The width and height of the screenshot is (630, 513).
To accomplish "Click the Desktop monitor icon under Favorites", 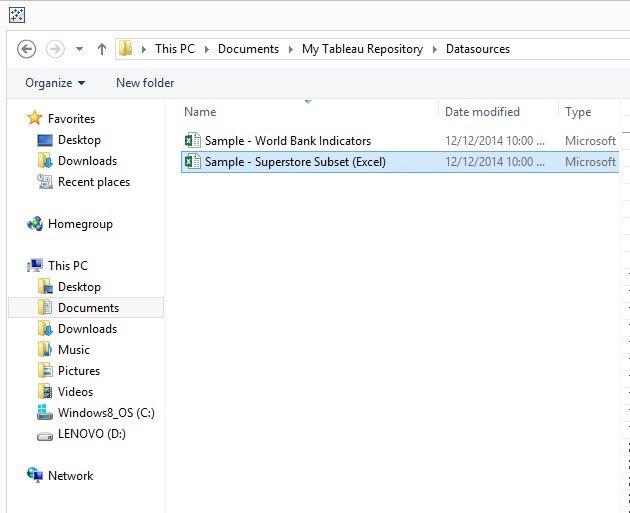I will point(45,140).
